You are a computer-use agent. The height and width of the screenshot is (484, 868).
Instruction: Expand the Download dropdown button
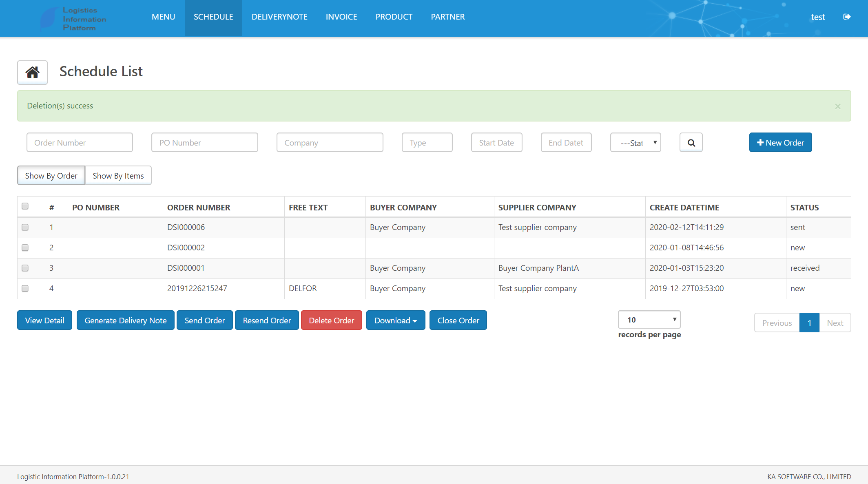click(396, 320)
